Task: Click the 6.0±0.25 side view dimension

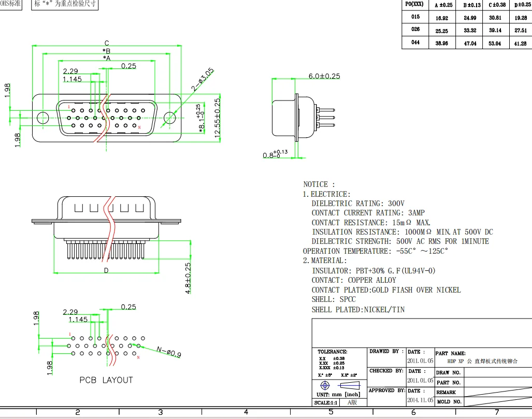Action: (x=324, y=76)
